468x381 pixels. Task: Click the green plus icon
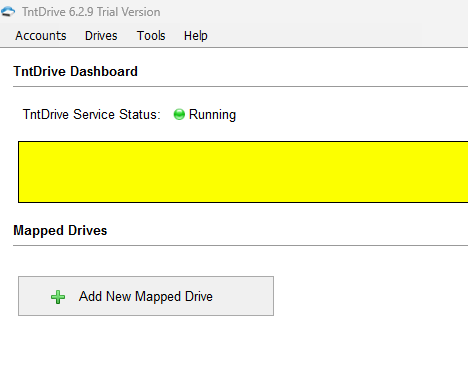[58, 297]
